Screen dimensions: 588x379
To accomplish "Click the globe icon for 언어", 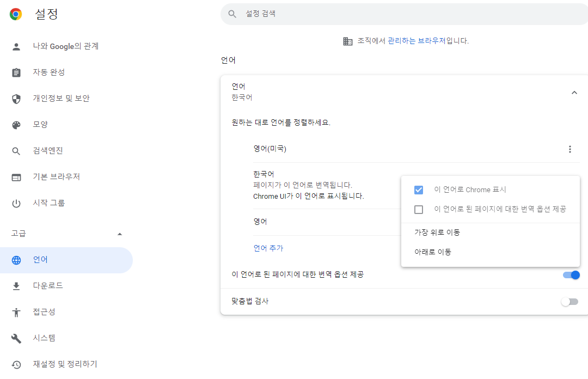I will pos(16,260).
